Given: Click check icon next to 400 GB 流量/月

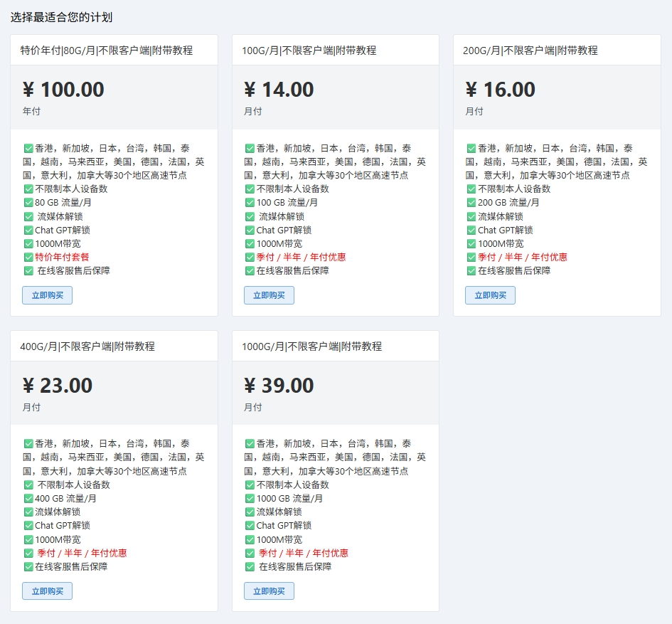Looking at the screenshot, I should click(28, 499).
